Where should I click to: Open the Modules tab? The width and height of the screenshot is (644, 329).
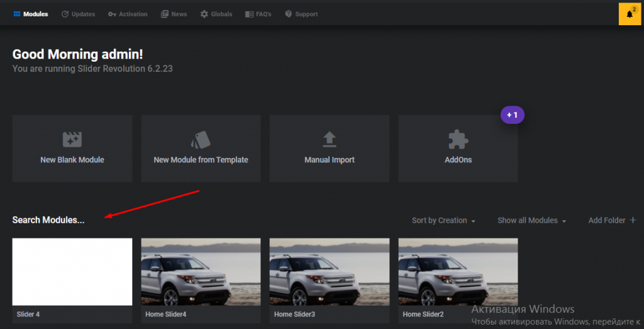point(30,14)
